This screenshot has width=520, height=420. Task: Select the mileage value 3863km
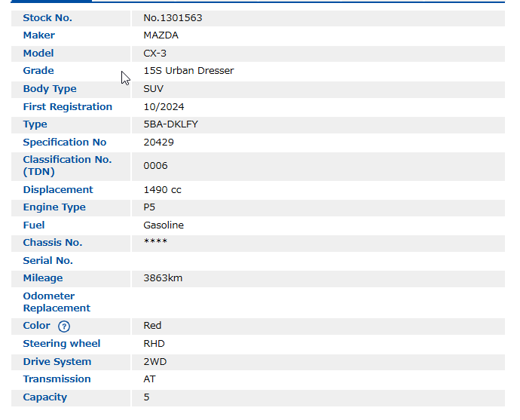[x=163, y=278]
